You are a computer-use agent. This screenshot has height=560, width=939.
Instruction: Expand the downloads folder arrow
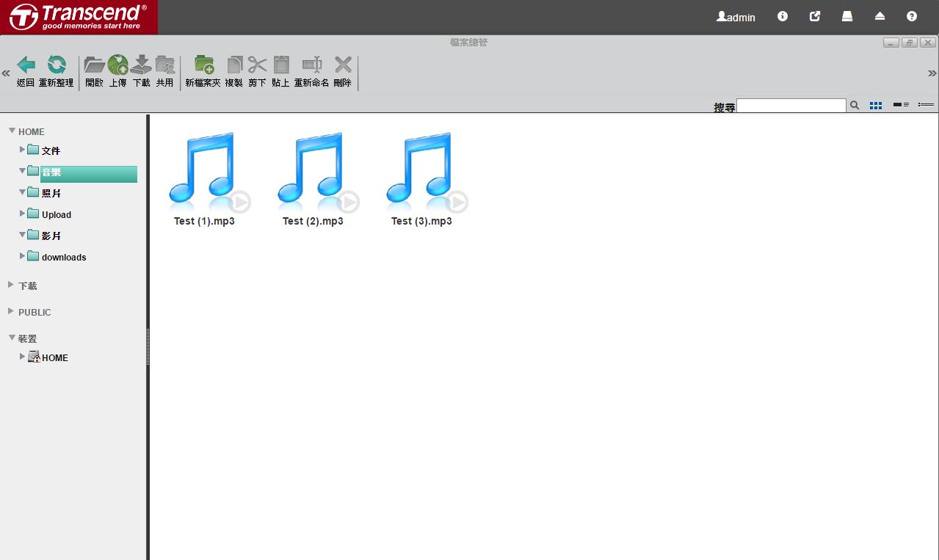click(x=23, y=255)
